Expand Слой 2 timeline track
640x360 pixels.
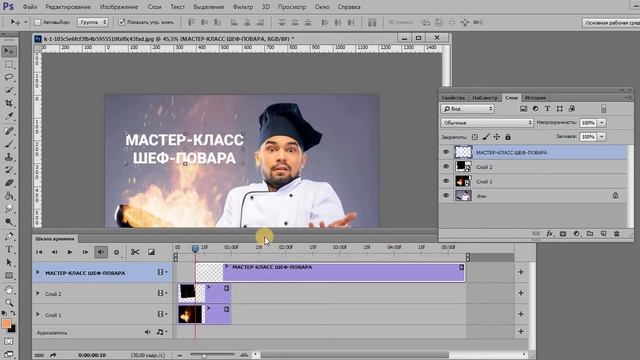coord(38,293)
